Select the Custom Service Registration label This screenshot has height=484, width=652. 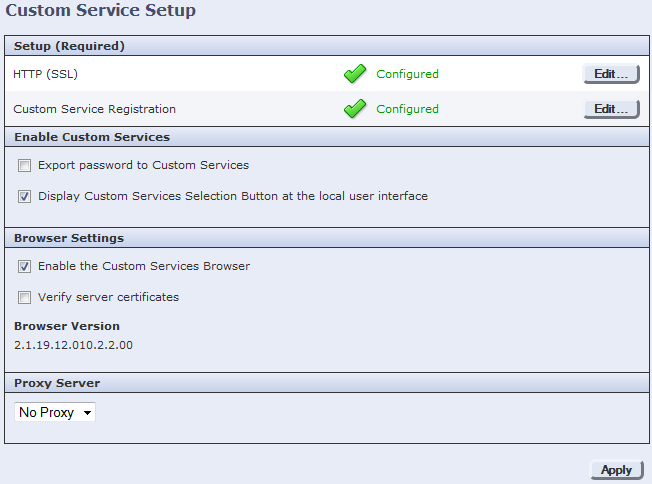(94, 109)
